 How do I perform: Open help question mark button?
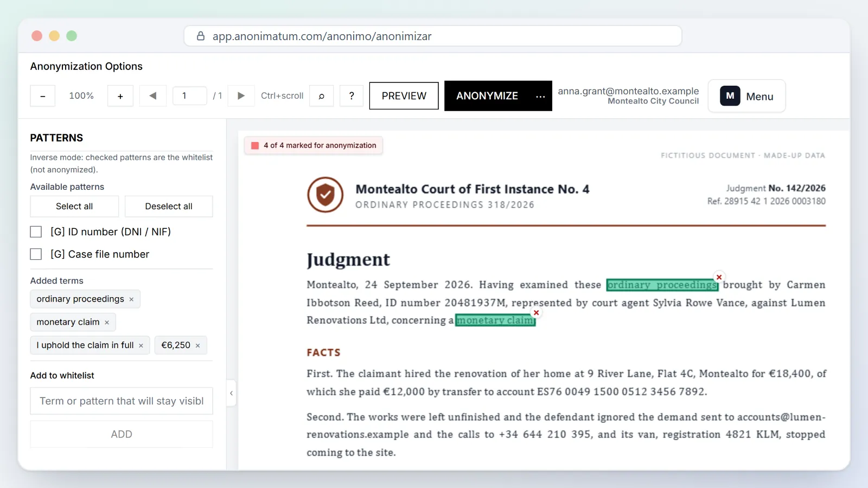pyautogui.click(x=352, y=96)
